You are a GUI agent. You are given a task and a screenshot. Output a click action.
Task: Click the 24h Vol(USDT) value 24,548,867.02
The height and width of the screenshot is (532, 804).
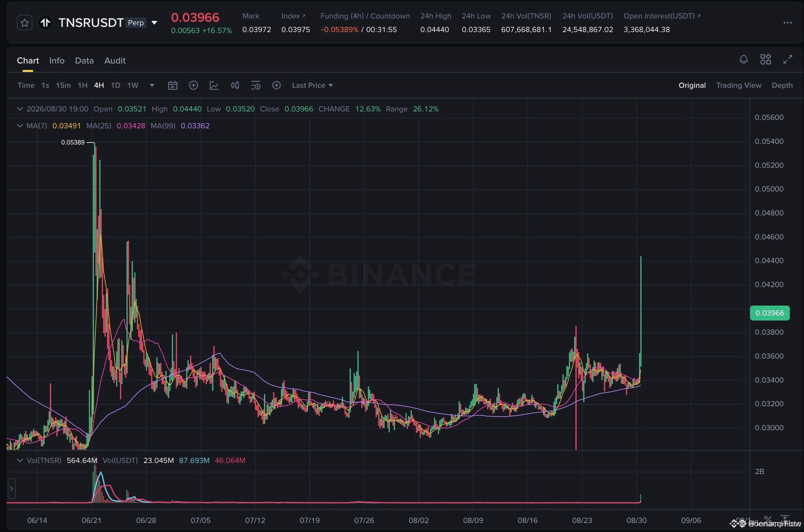point(588,29)
